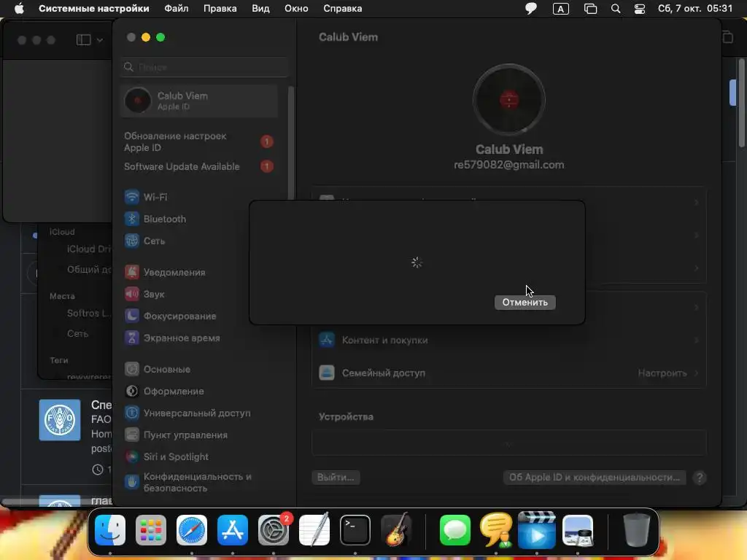Viewport: 747px width, 560px height.
Task: Click search field in settings sidebar
Action: (205, 67)
